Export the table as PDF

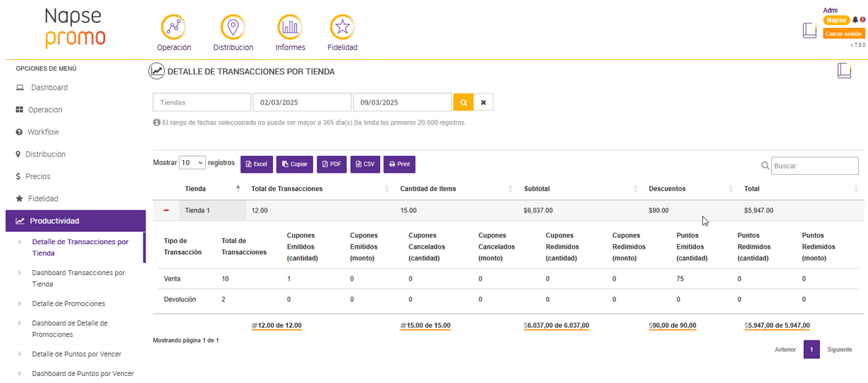pos(331,164)
